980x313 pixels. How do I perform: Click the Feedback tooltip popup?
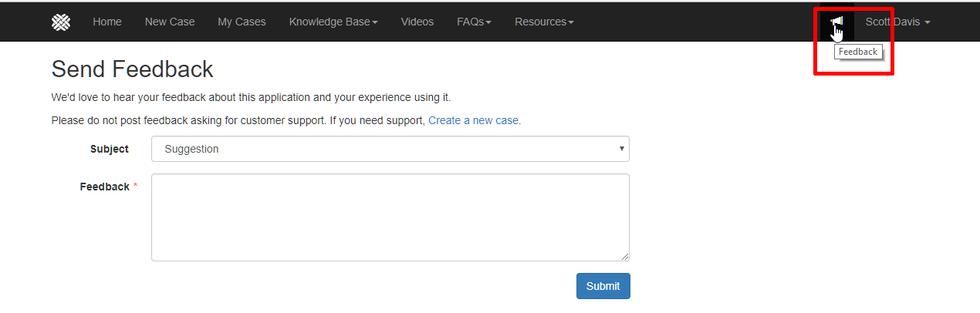click(x=857, y=52)
